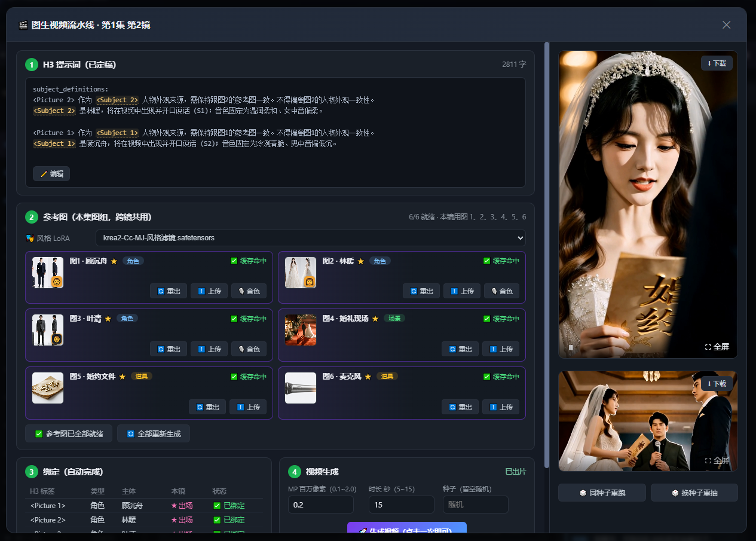Click the star icon beside 图4 婚礼现场
This screenshot has height=541, width=756.
click(x=375, y=319)
